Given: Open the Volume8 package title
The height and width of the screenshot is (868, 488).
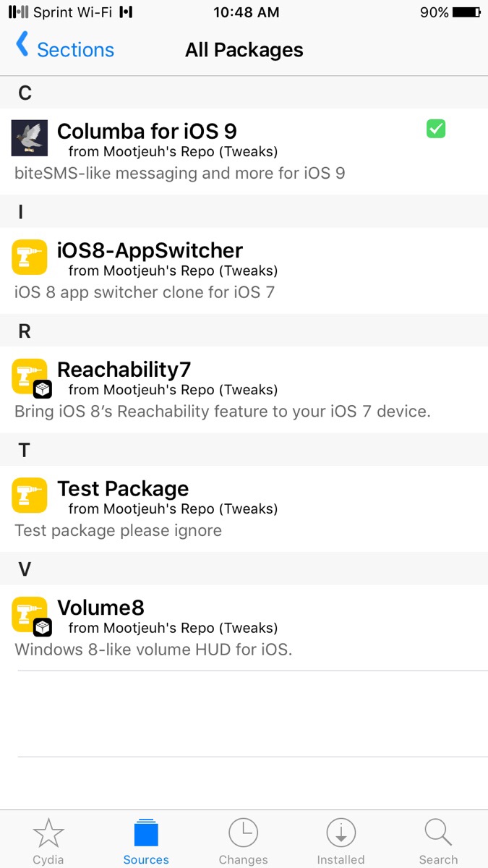Looking at the screenshot, I should [x=101, y=608].
